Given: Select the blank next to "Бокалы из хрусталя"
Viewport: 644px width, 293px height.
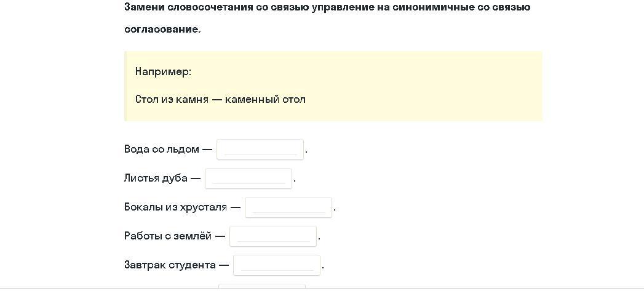Looking at the screenshot, I should (x=288, y=207).
